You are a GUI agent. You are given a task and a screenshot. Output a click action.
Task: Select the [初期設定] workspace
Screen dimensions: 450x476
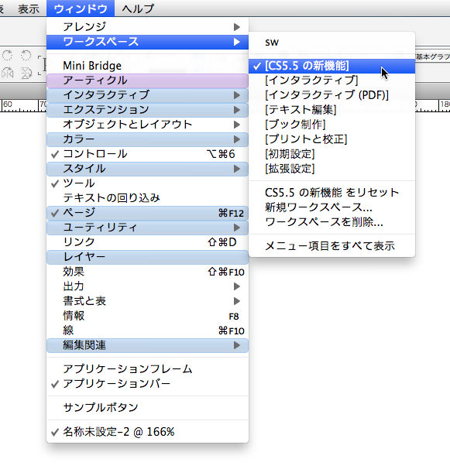point(331,154)
